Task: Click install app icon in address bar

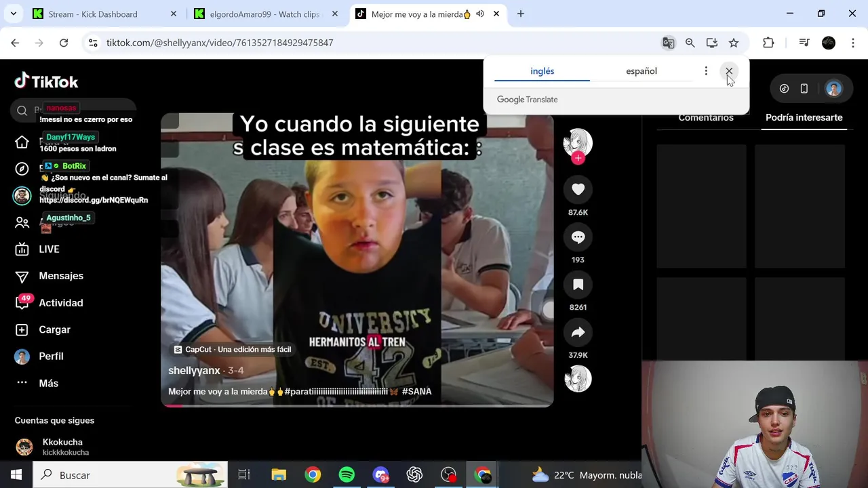Action: [712, 43]
